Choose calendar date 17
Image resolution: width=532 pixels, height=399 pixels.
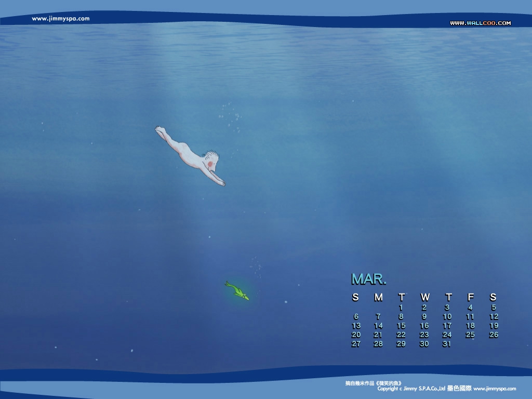[x=447, y=326]
